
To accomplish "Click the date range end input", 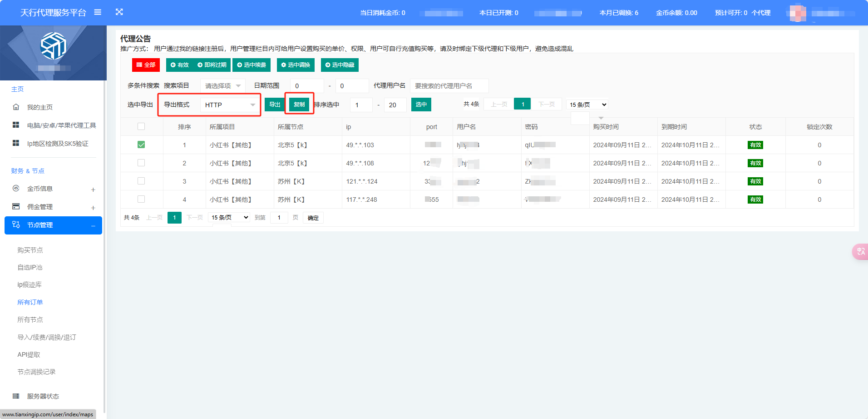I will point(352,85).
